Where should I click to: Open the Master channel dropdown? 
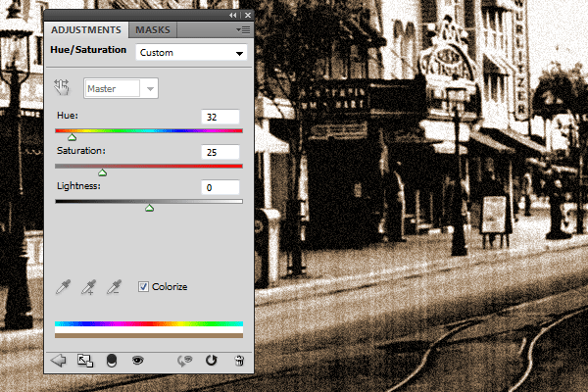click(121, 88)
